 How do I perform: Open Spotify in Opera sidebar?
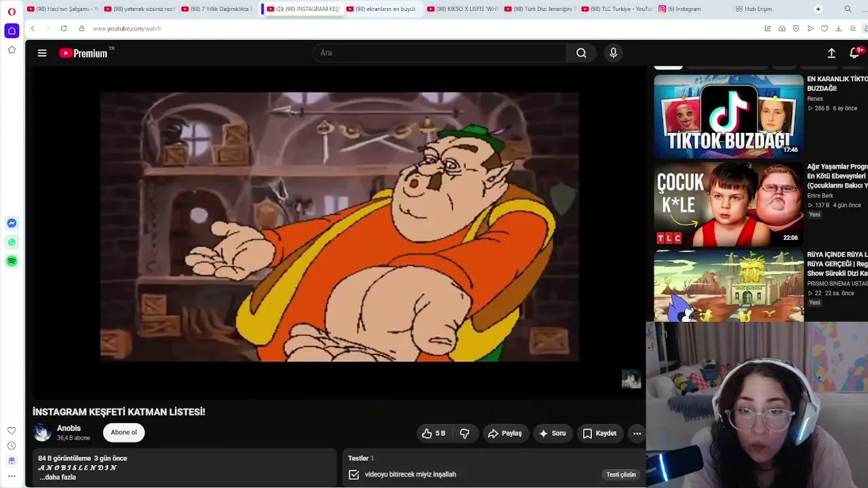point(12,261)
